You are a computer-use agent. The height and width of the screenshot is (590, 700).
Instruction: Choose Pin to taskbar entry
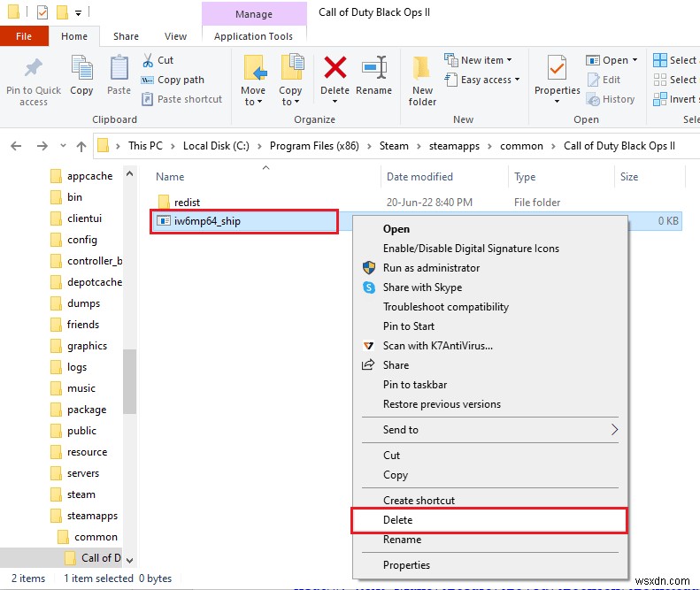pos(490,385)
